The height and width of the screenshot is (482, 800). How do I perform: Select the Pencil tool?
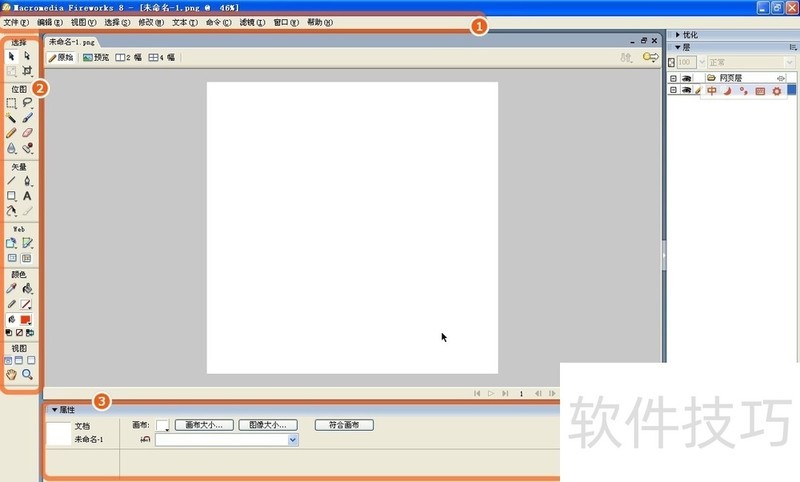point(11,133)
